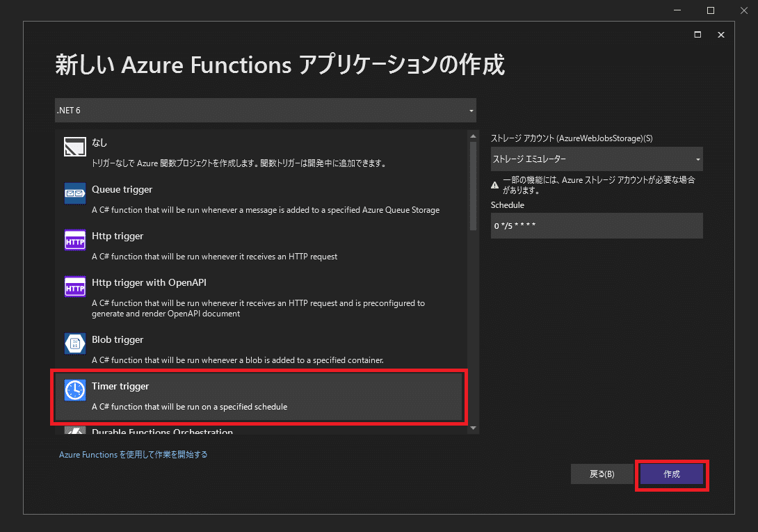Close the Azure Functions creation dialog
Screen dimensions: 758x532
pyautogui.click(x=720, y=34)
